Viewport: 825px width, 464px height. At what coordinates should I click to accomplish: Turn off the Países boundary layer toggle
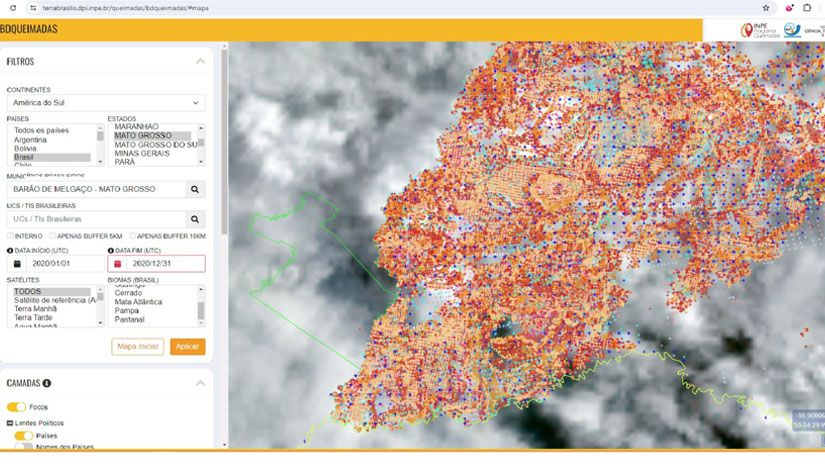[23, 436]
